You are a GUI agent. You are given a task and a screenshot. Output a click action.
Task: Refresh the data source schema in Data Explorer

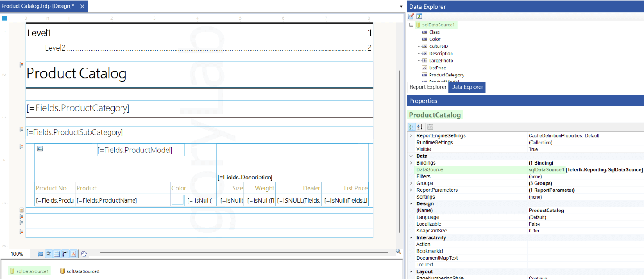pos(419,16)
